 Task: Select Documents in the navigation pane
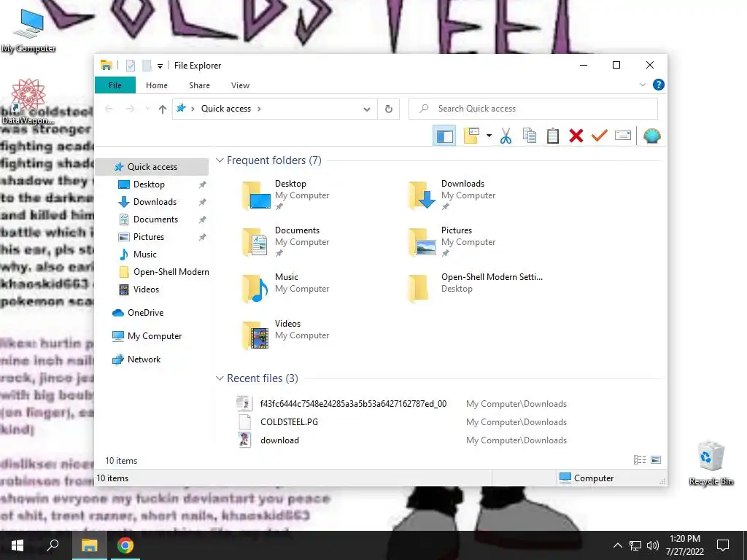tap(155, 219)
